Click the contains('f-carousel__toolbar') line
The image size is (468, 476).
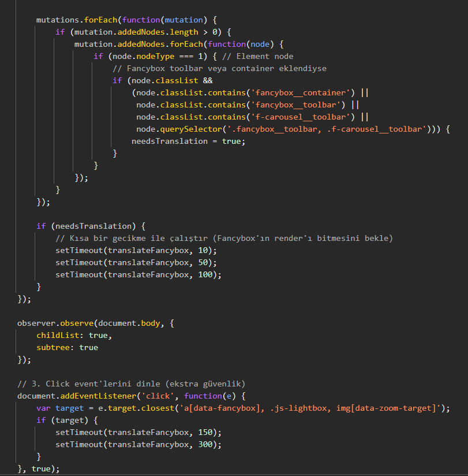click(252, 117)
